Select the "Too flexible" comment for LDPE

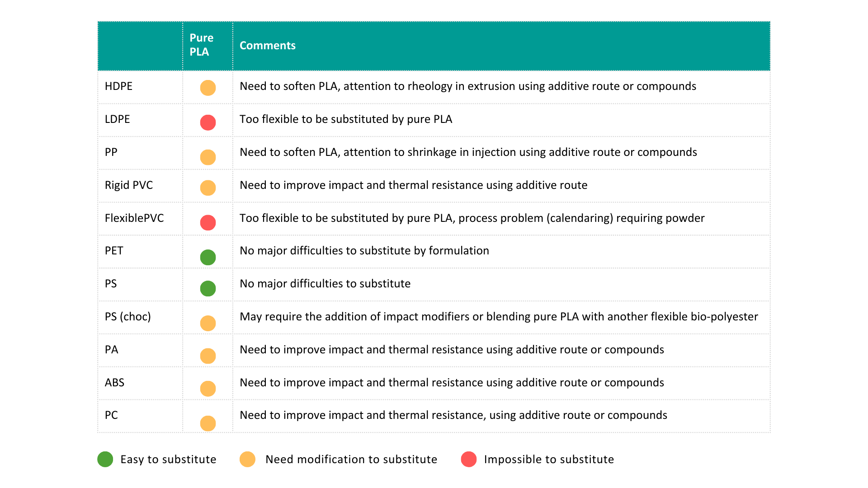click(346, 119)
